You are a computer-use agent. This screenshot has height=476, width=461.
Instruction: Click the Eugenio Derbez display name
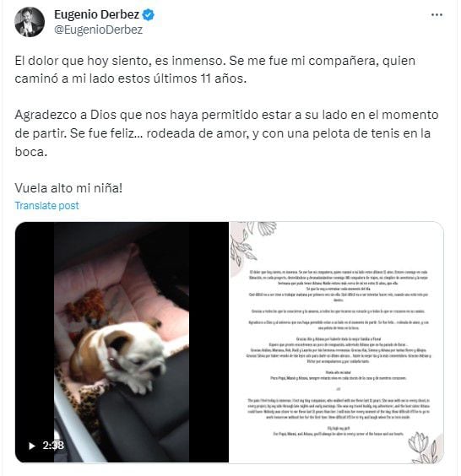(96, 14)
